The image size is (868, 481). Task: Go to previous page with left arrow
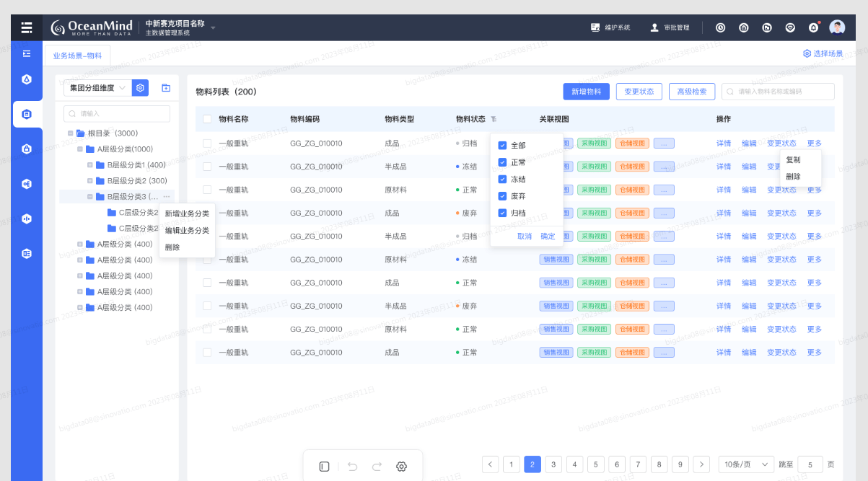(x=491, y=464)
